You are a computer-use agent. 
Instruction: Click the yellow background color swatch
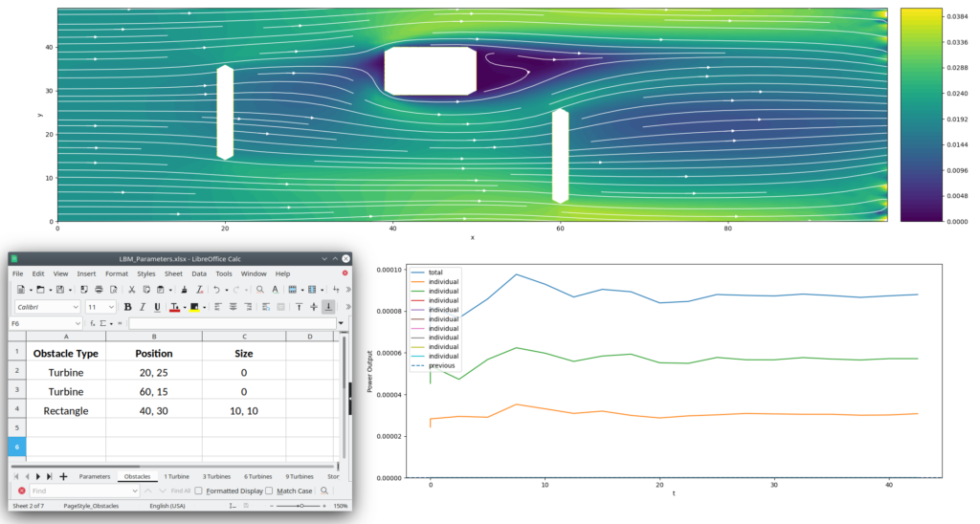[x=193, y=307]
